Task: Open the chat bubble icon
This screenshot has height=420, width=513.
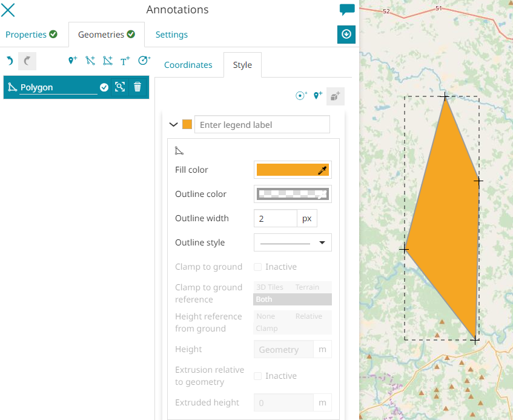Action: pos(347,10)
